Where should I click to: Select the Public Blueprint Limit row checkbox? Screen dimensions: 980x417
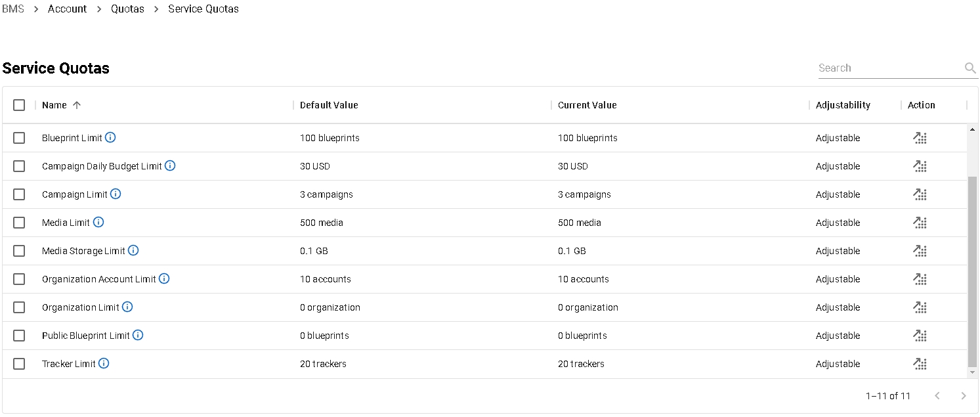[x=19, y=336]
